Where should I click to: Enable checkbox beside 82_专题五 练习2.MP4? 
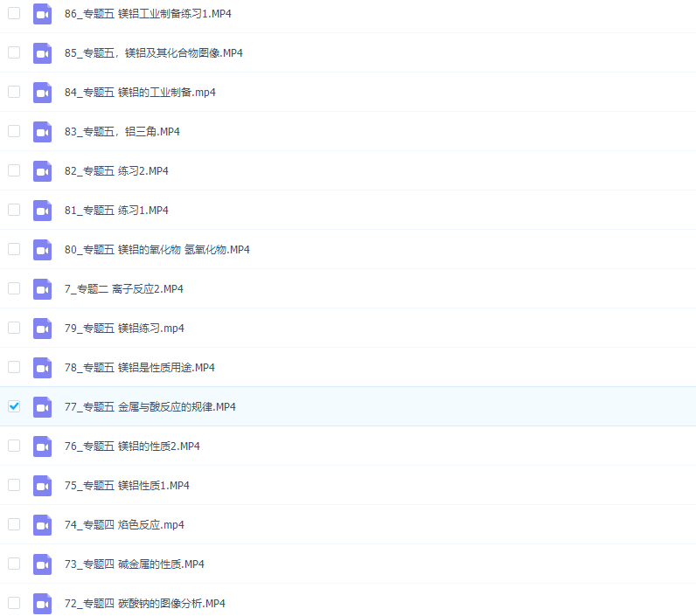(x=14, y=170)
